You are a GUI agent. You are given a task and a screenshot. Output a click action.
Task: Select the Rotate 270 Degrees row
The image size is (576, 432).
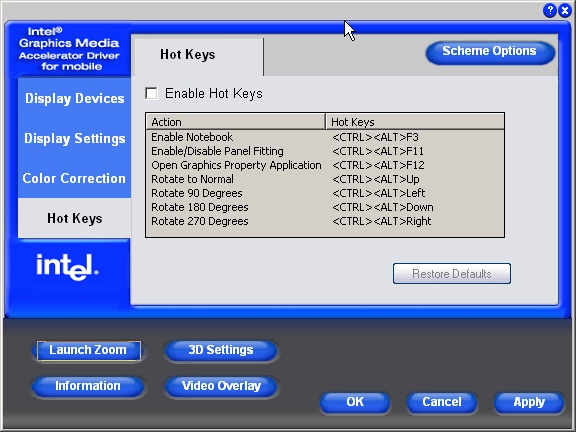(x=325, y=221)
